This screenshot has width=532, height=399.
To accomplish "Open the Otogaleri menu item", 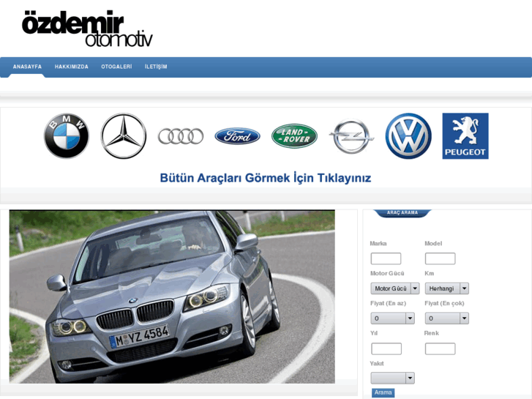I will 116,67.
